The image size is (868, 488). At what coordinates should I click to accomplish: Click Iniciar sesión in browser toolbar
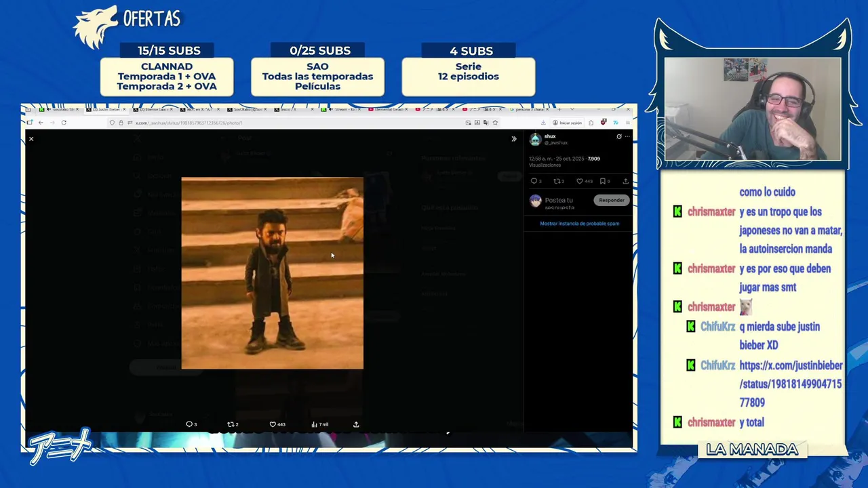tap(568, 123)
